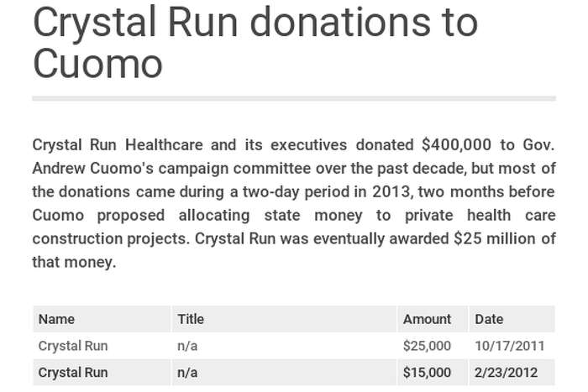Click the "Crystal Run donations to Cuomo" headline
The image size is (588, 392).
coord(255,42)
